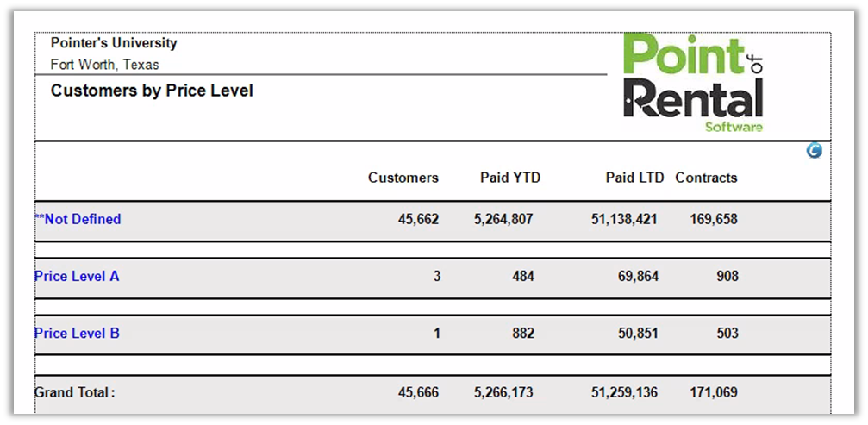868x425 pixels.
Task: Click the Fort Worth, Texas location text
Action: point(104,65)
